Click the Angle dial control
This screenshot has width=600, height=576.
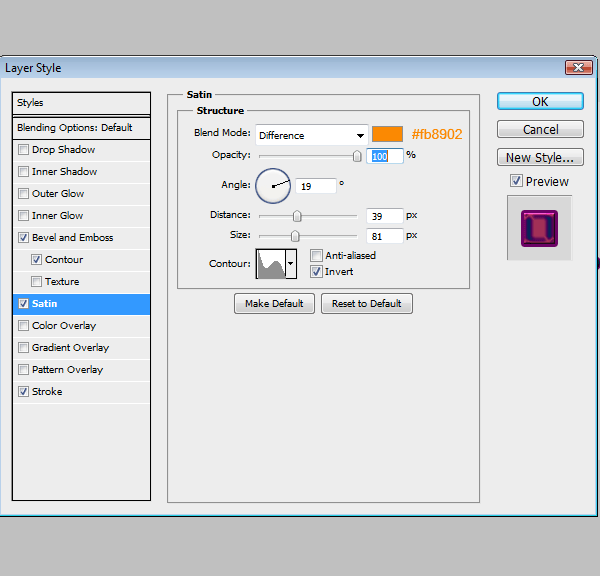[273, 186]
